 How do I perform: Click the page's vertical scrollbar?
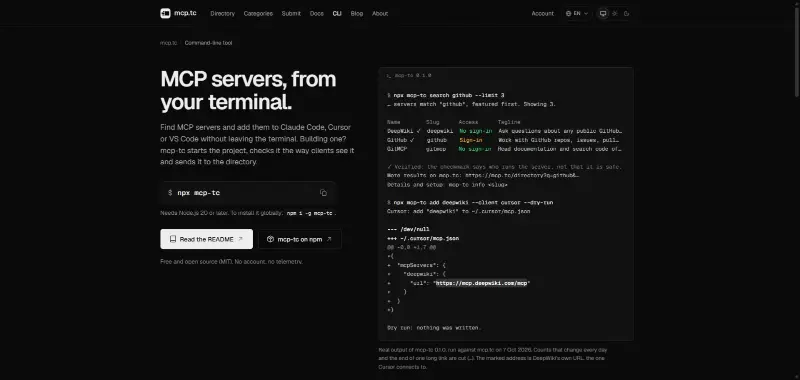coord(797,48)
